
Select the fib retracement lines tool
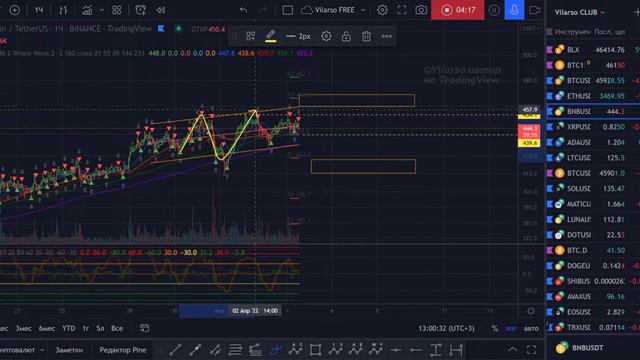click(235, 350)
